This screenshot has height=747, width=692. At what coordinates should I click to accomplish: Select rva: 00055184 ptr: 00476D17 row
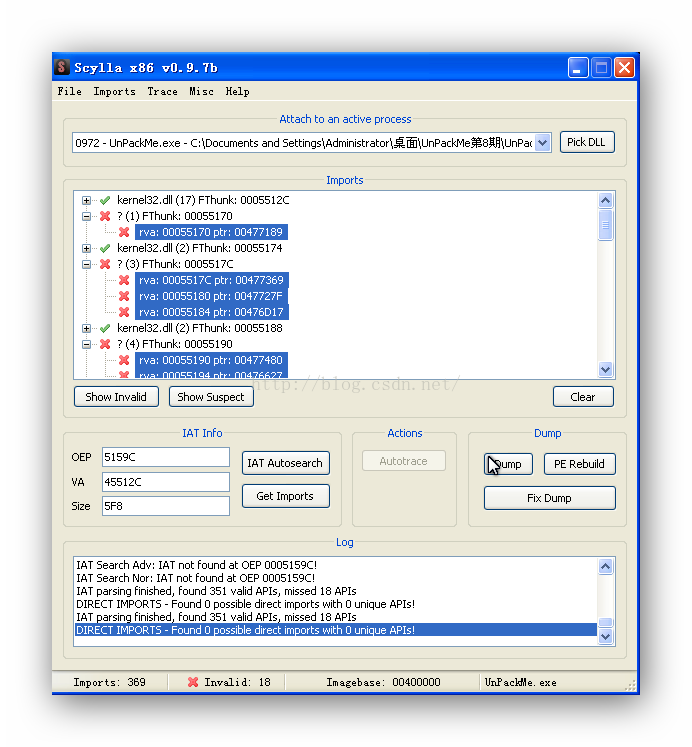[211, 312]
